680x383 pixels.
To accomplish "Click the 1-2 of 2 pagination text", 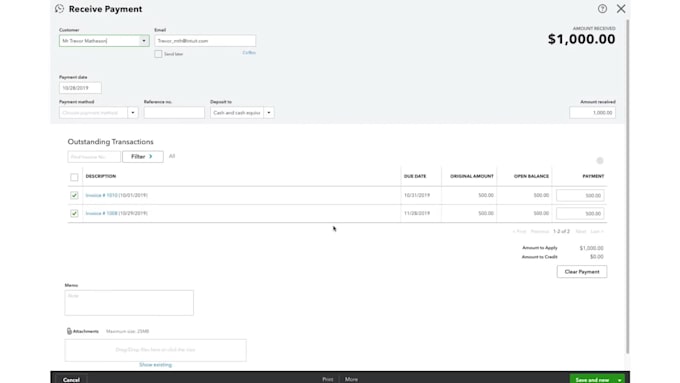I will point(562,232).
